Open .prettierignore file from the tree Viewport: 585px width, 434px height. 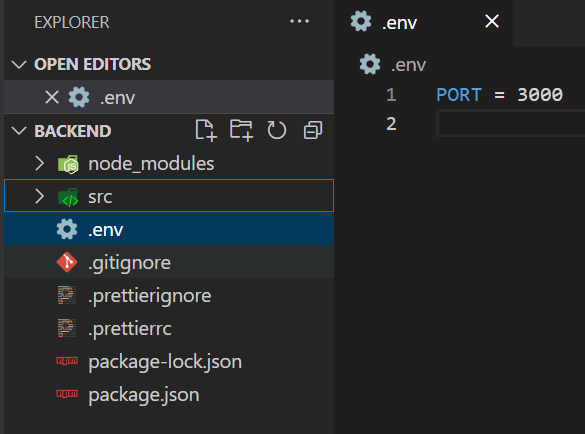(169, 295)
